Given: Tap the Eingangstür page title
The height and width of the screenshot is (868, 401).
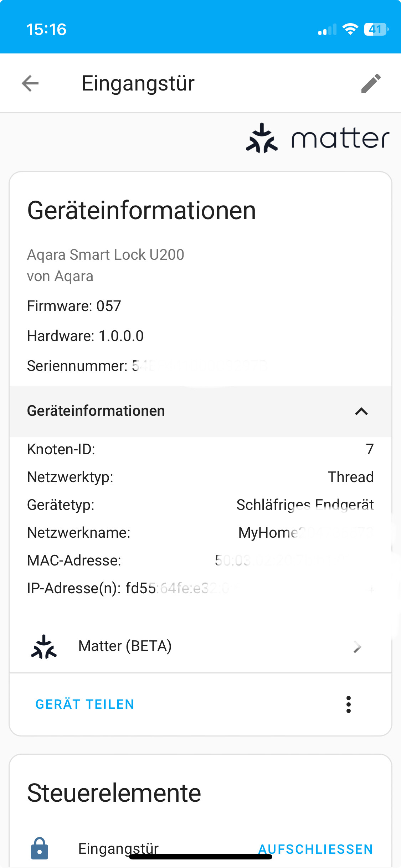Looking at the screenshot, I should click(138, 83).
